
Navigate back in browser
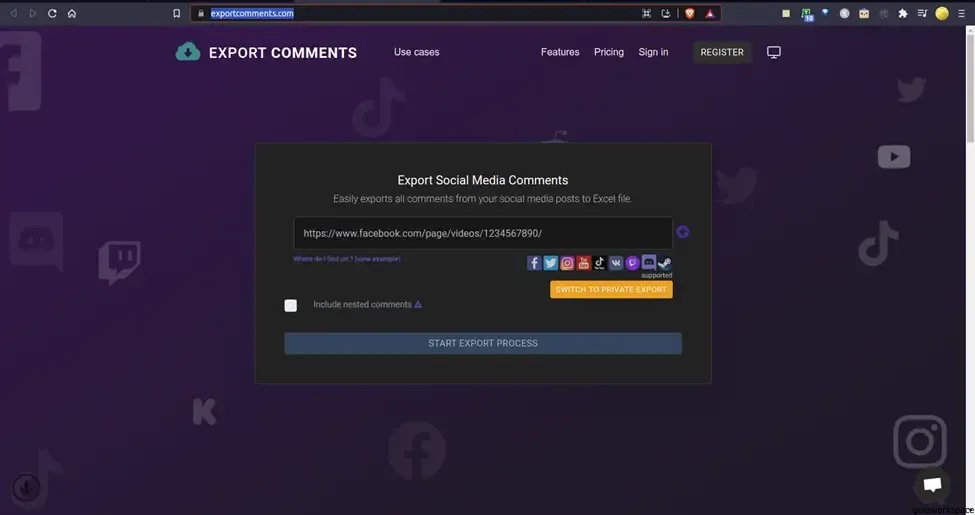point(13,13)
